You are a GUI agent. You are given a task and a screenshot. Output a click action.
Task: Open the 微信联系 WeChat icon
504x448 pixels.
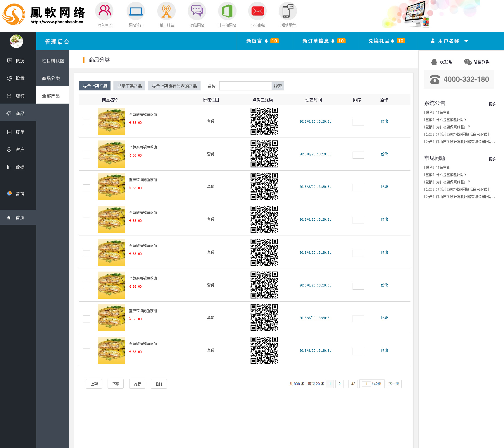pyautogui.click(x=468, y=62)
